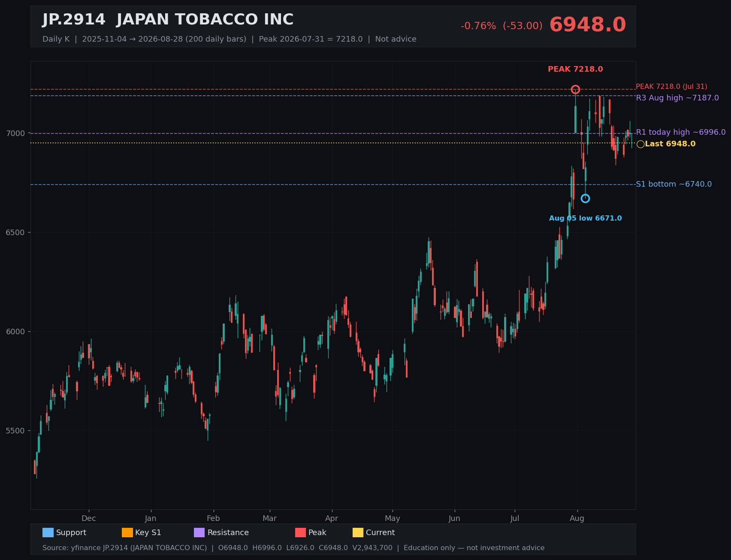Click the Jul x-axis month label
Image resolution: width=731 pixels, height=560 pixels.
(515, 518)
